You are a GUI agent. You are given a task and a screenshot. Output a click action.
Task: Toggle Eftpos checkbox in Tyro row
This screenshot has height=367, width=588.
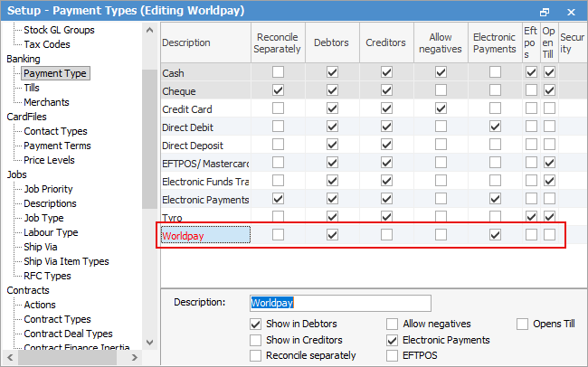pyautogui.click(x=531, y=217)
